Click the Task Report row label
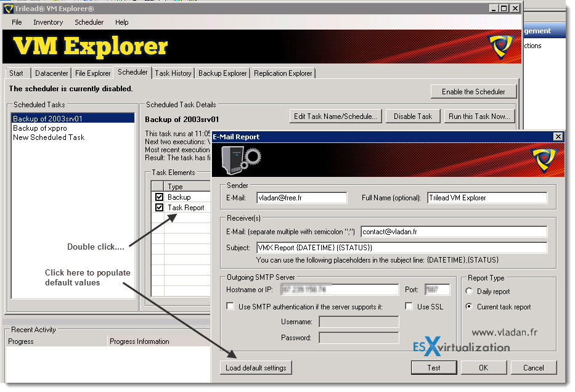 coord(186,208)
